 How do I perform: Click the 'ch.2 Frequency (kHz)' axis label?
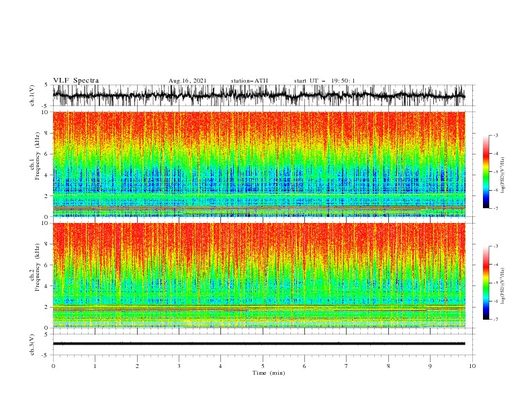(x=35, y=267)
